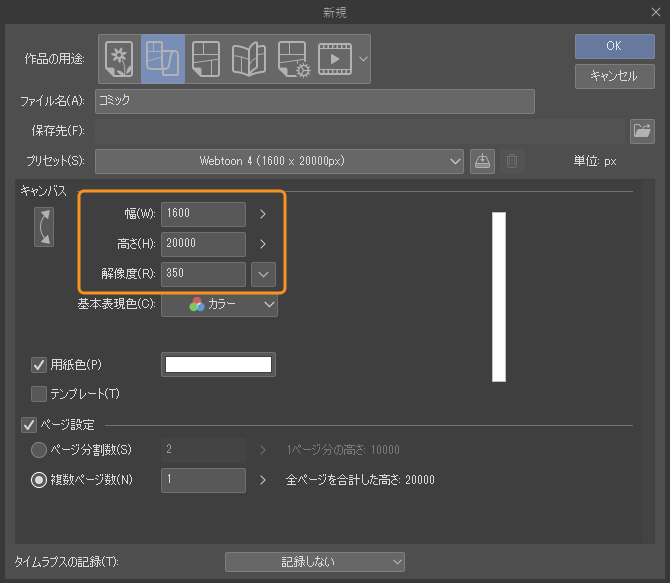Select the ページ分割数 radio button
670x583 pixels.
click(39, 450)
